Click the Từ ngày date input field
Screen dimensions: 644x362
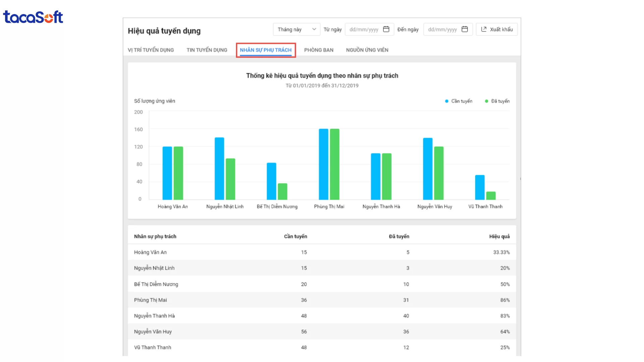tap(364, 29)
